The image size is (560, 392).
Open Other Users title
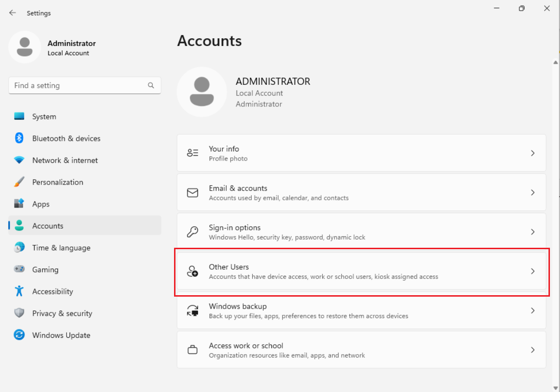229,267
